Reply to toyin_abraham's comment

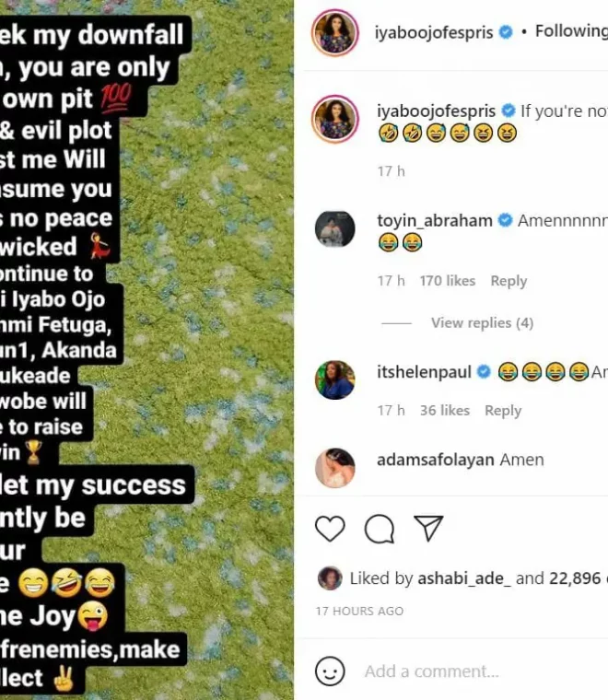[509, 281]
